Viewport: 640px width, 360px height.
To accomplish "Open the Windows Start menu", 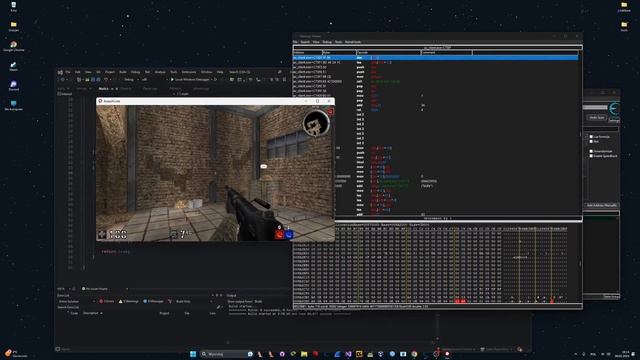I will coord(193,354).
